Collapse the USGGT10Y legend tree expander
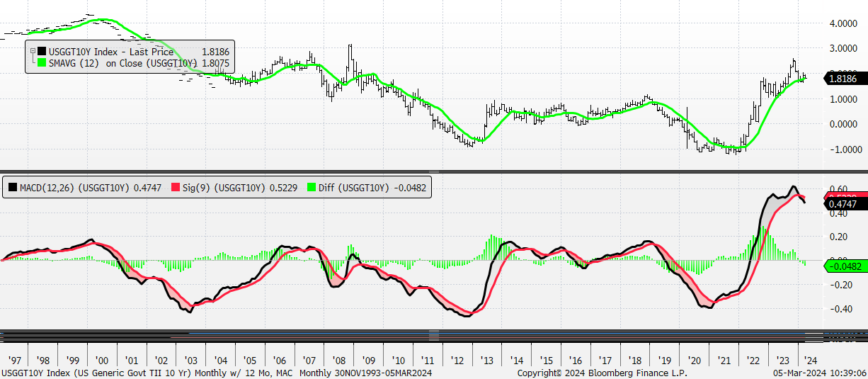868x379 pixels. 32,52
